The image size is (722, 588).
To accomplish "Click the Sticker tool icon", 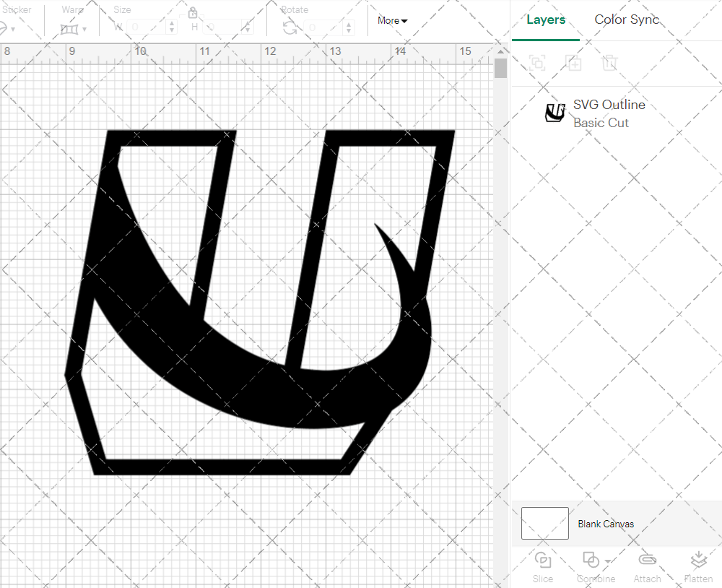I will (x=2, y=29).
